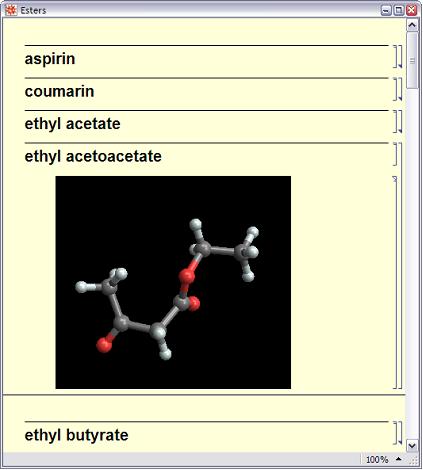Click the magnification popup arrow

click(x=398, y=459)
